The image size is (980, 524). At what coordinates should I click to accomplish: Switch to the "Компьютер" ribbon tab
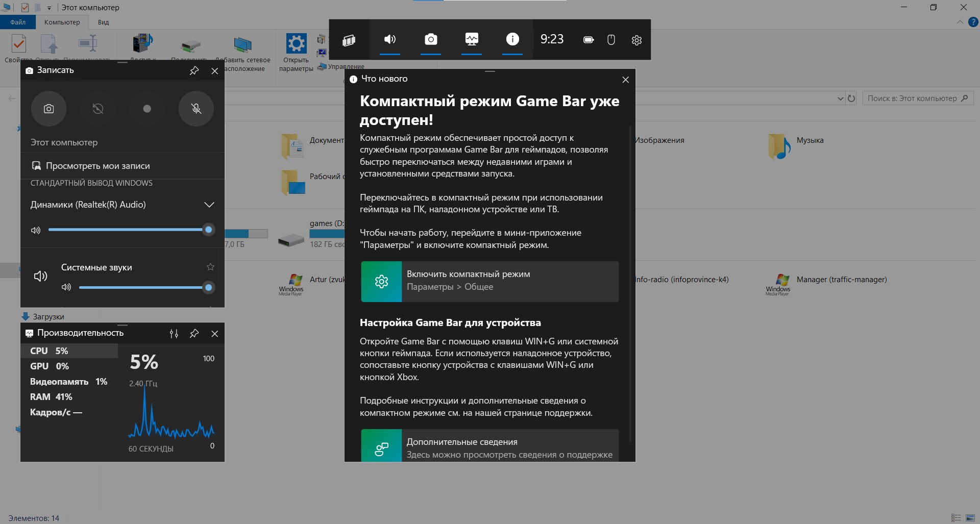click(62, 22)
